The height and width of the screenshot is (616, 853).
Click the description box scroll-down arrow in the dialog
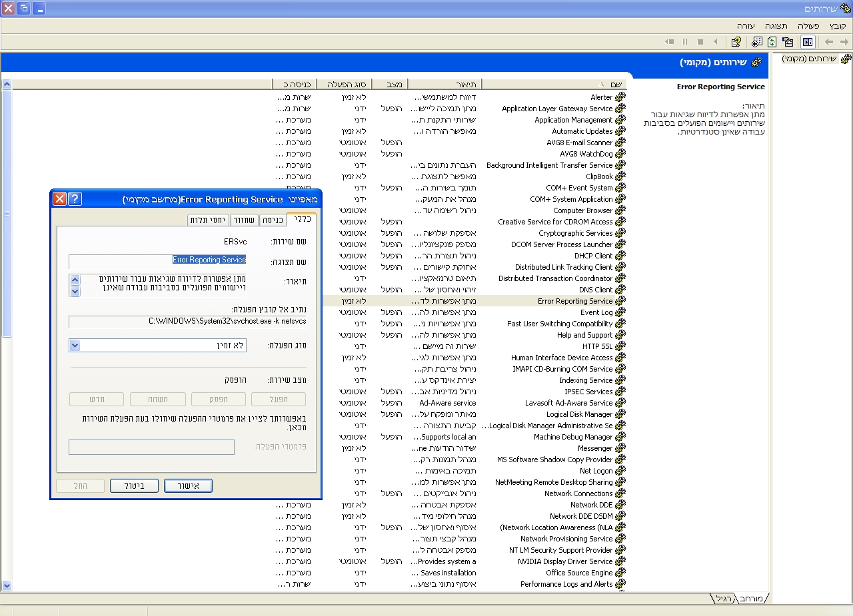pos(75,291)
